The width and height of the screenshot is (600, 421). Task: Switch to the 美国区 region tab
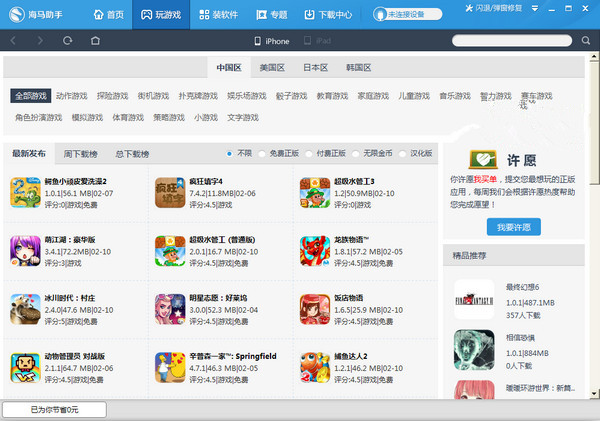click(272, 68)
